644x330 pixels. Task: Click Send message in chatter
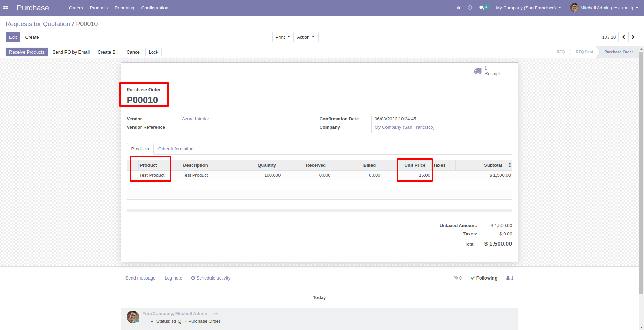(140, 278)
